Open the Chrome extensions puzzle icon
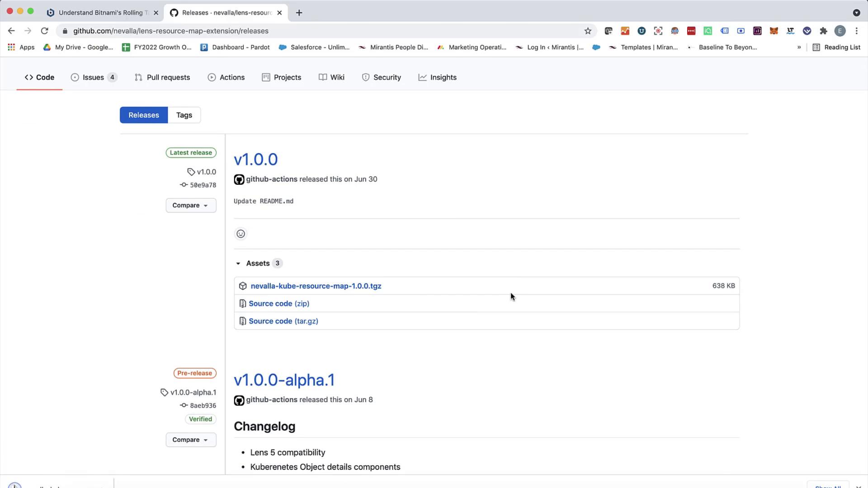 pos(823,31)
